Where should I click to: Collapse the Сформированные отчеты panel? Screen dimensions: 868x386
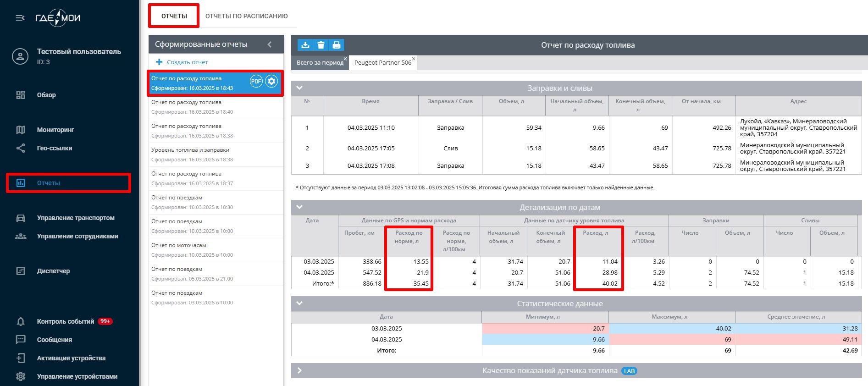click(x=270, y=44)
